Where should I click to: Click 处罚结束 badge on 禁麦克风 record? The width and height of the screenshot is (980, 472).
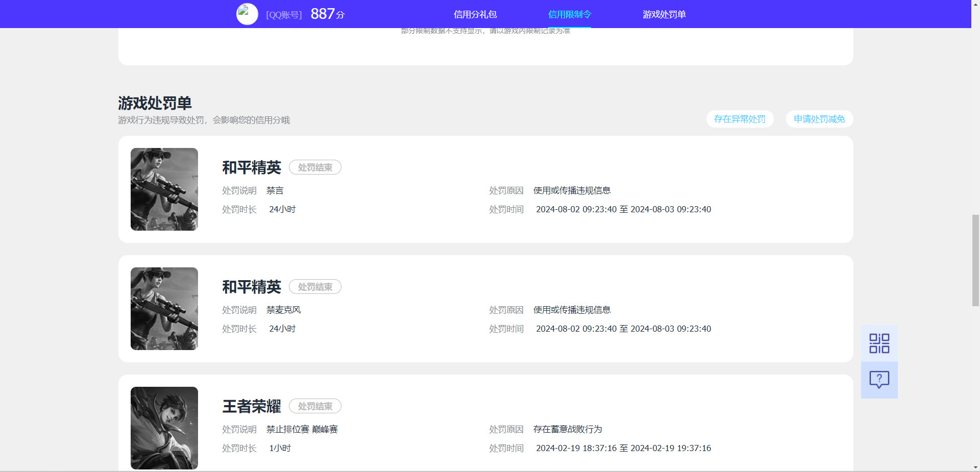pos(315,287)
